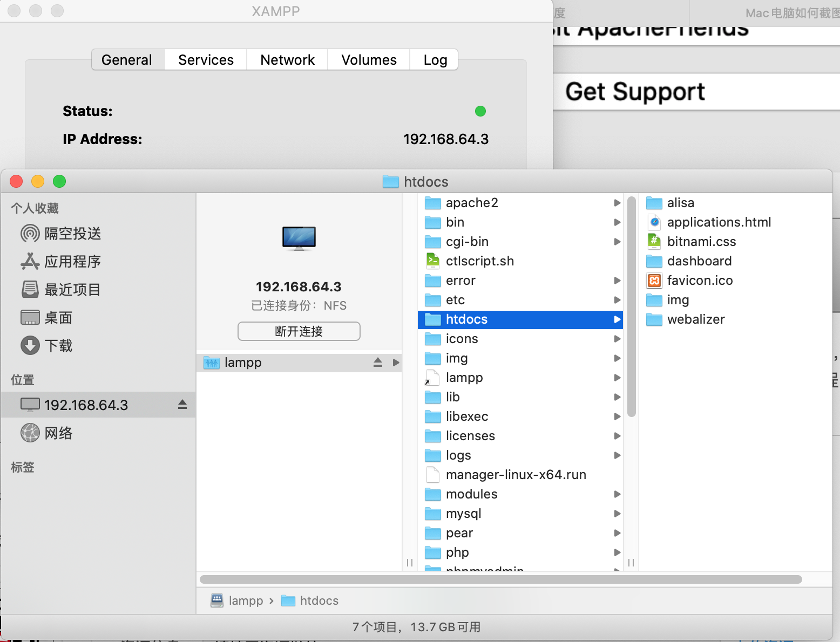Select the 192.168.64.3 location in the sidebar
Image resolution: width=840 pixels, height=642 pixels.
(98, 405)
